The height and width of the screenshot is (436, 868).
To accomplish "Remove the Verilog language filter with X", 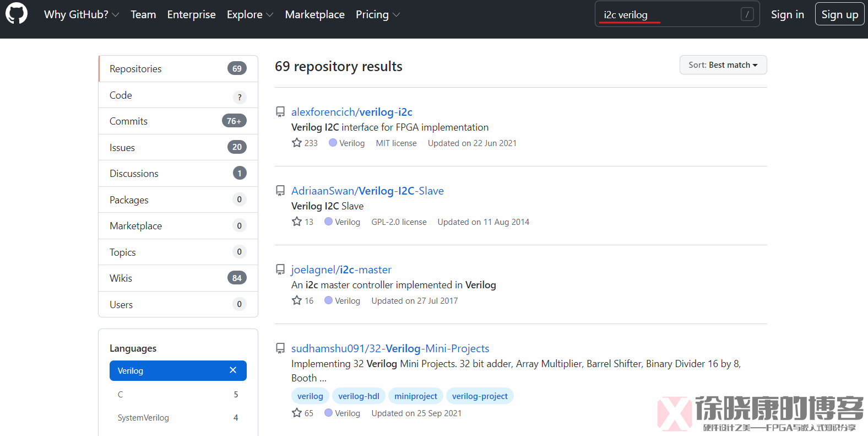I will pyautogui.click(x=233, y=370).
